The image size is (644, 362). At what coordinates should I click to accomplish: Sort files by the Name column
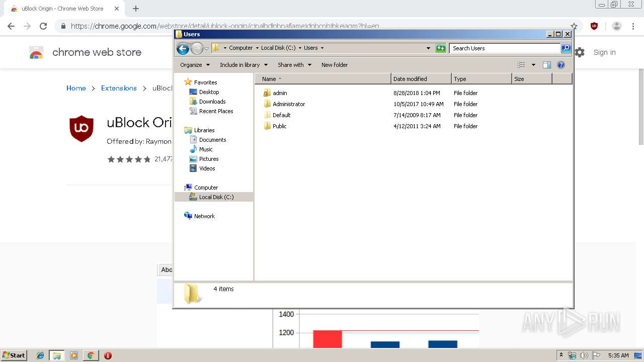click(323, 79)
